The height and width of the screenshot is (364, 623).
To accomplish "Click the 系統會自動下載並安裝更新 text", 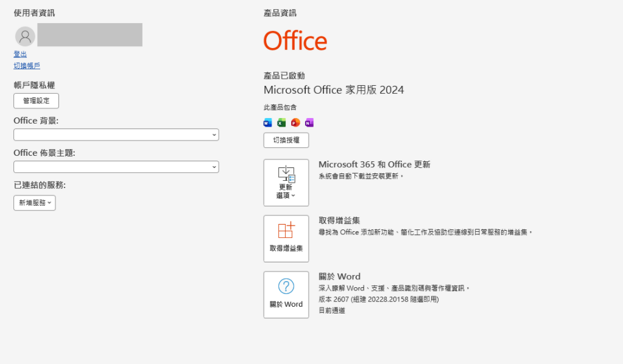I will click(x=361, y=176).
